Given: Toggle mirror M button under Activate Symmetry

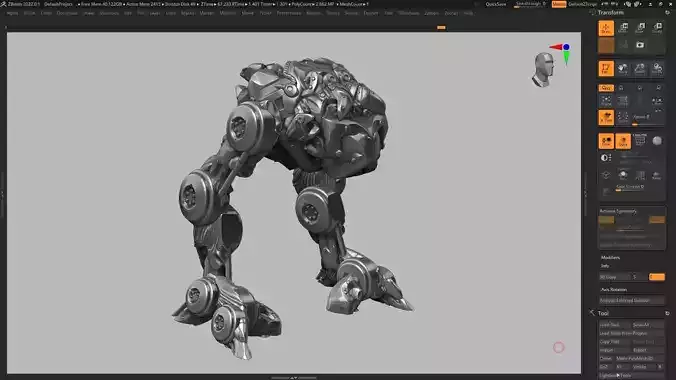Looking at the screenshot, I should 657,220.
